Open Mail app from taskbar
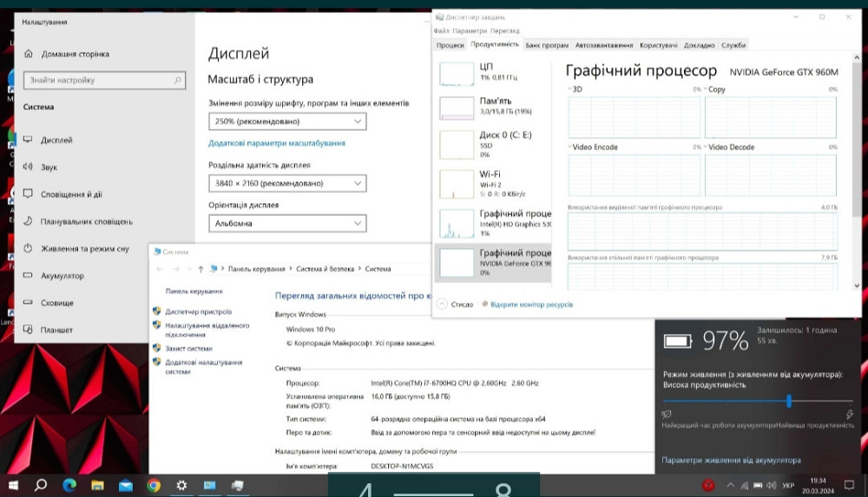Viewport: 868px width, 497px height. coord(126,486)
